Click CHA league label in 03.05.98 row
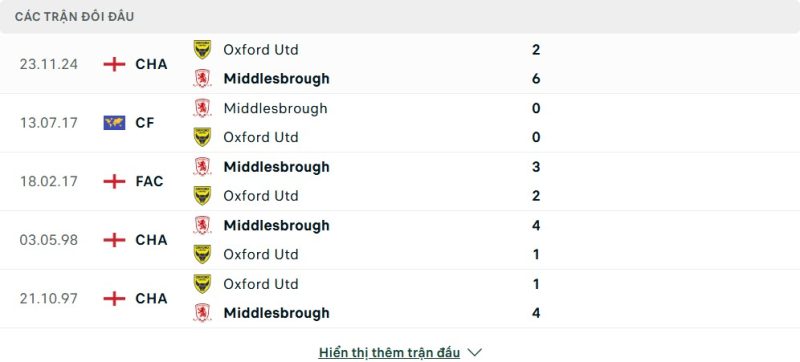Image resolution: width=800 pixels, height=362 pixels. point(152,240)
